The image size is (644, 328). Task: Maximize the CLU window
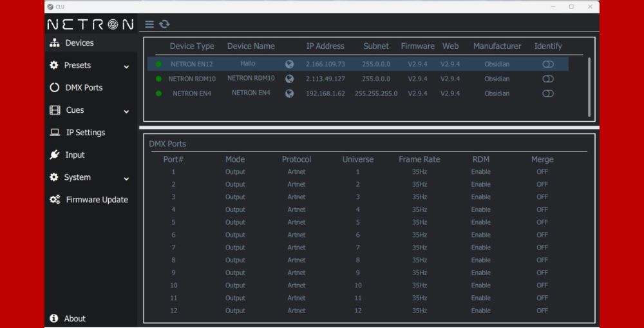click(571, 6)
